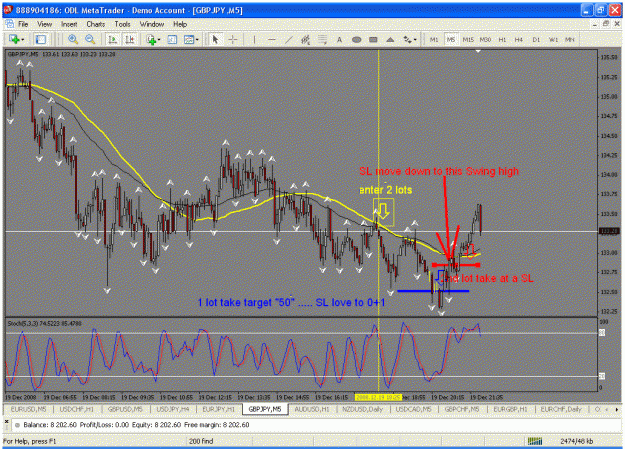This screenshot has height=449, width=625.
Task: Open the dropdown arrow beside New Chart
Action: (x=23, y=39)
